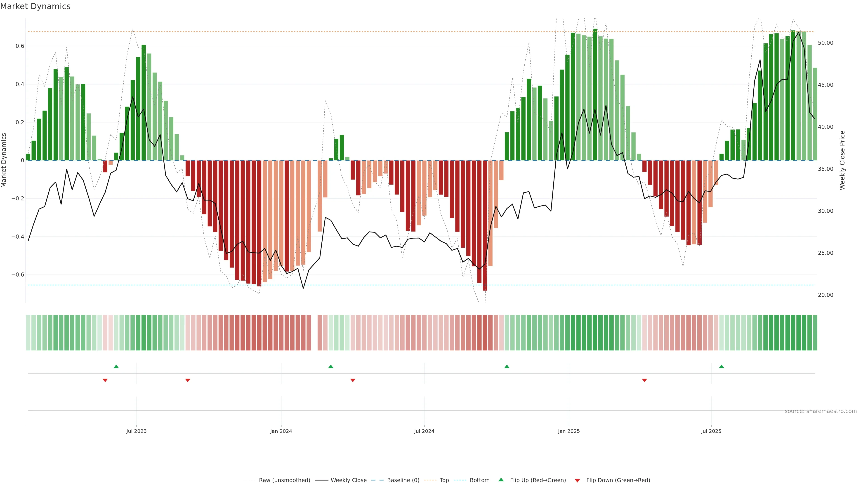The height and width of the screenshot is (488, 868).
Task: Click the Jan 2024 x-axis label
Action: [281, 432]
